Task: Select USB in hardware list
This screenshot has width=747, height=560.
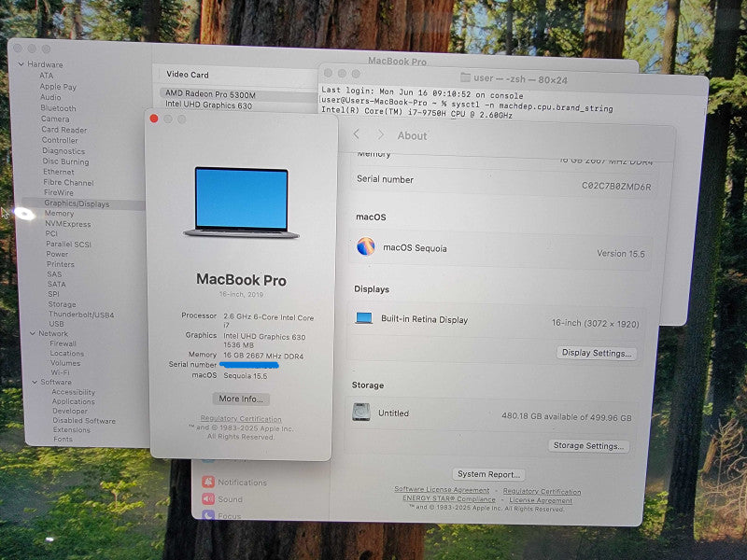Action: [56, 324]
